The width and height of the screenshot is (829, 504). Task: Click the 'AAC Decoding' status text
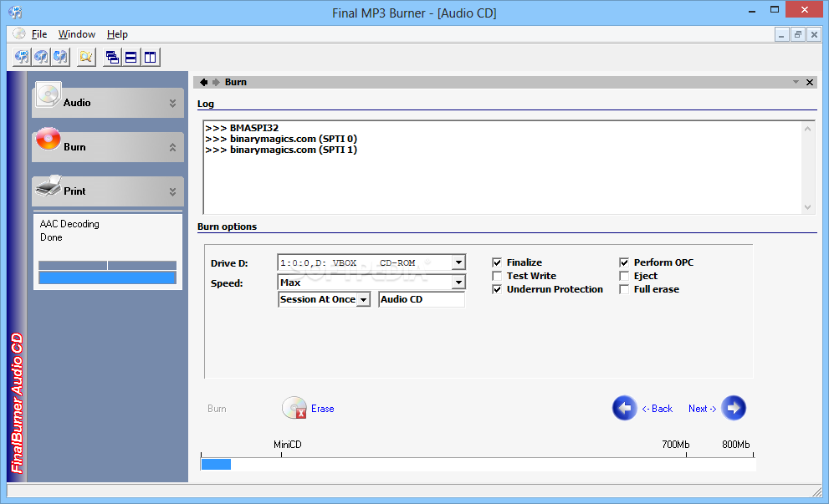69,224
